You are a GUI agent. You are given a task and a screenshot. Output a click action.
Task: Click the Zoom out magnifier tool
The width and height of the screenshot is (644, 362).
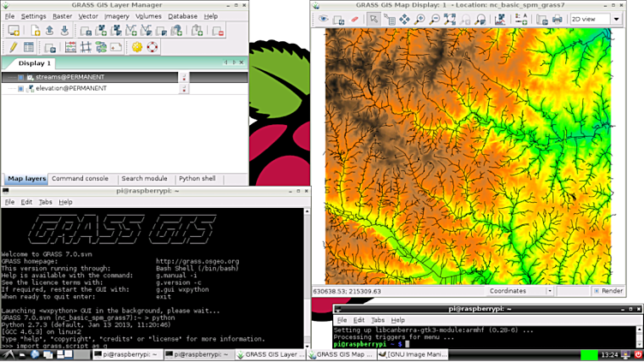[434, 19]
